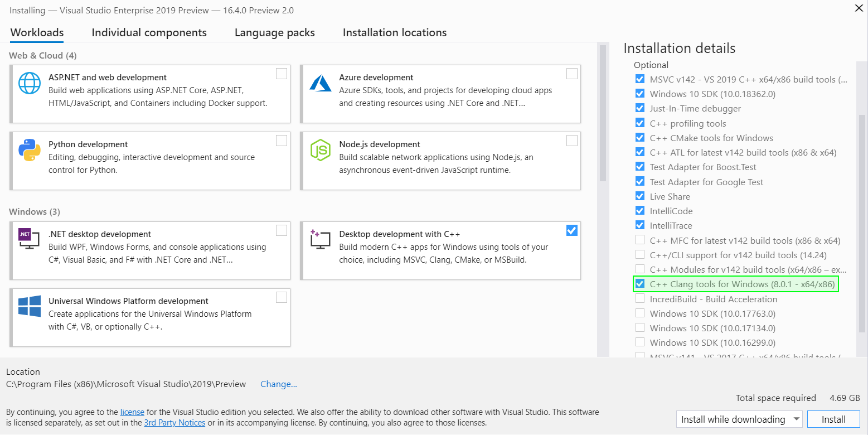Image resolution: width=868 pixels, height=435 pixels.
Task: Uncheck C++ ATL for latest v142 build tools
Action: click(640, 152)
